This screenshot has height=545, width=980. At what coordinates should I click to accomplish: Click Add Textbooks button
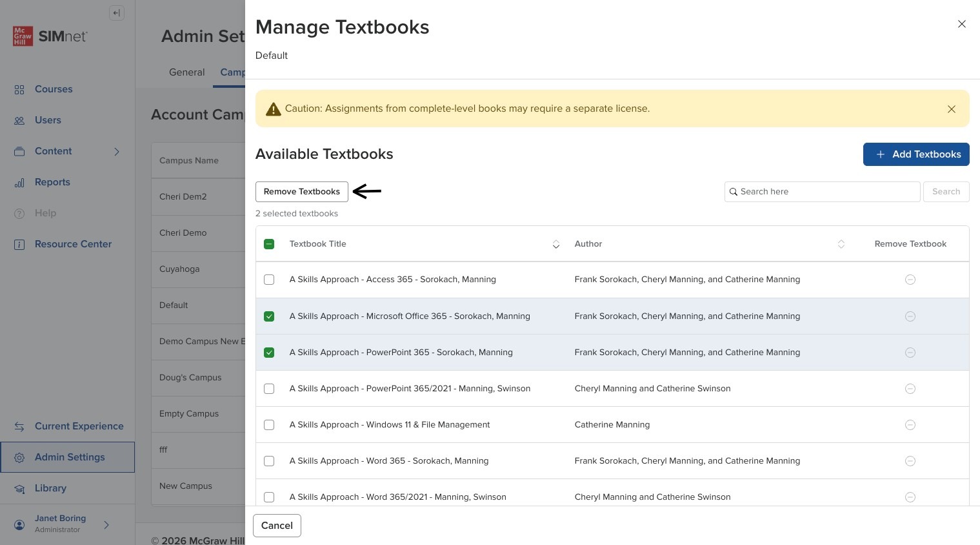[x=916, y=154]
